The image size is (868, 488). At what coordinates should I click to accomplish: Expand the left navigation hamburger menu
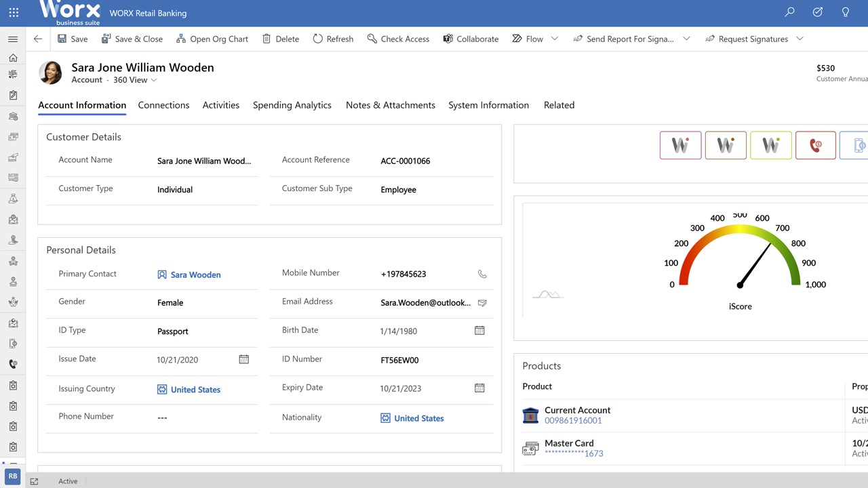(13, 39)
